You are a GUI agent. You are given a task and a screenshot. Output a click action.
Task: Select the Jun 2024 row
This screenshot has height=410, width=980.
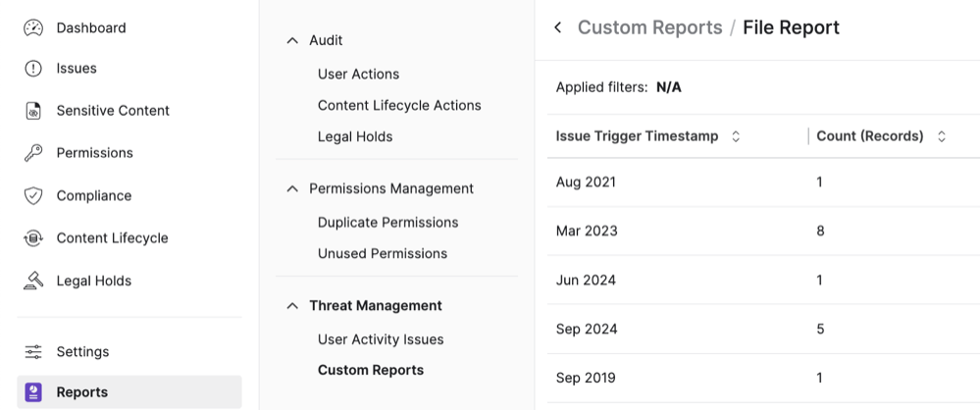point(763,280)
